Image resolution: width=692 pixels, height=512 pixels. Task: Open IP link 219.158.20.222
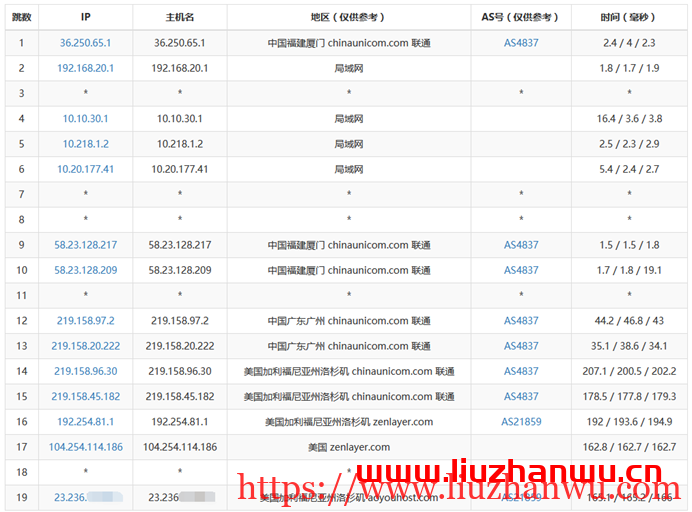(x=86, y=346)
